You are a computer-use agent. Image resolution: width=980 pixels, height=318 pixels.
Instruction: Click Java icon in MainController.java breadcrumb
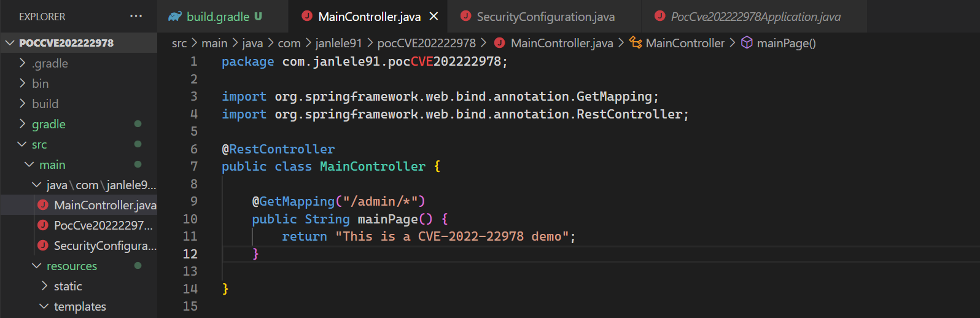pos(500,43)
